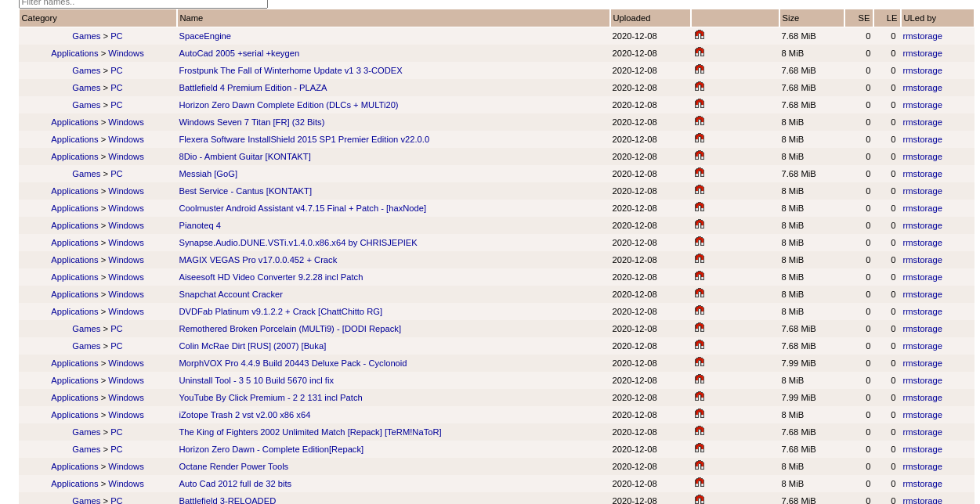Open rmstorage uploader in Colin McRae Dirt row
Viewport: 980px width, 504px height.
tap(922, 346)
